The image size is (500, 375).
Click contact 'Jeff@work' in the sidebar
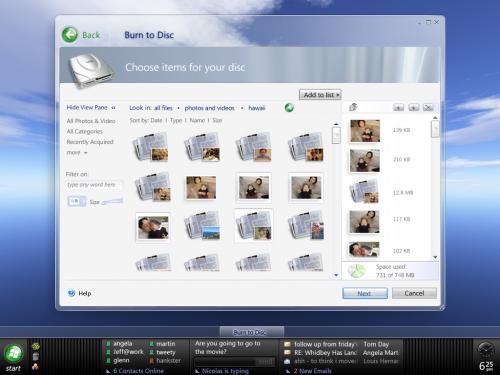point(128,352)
